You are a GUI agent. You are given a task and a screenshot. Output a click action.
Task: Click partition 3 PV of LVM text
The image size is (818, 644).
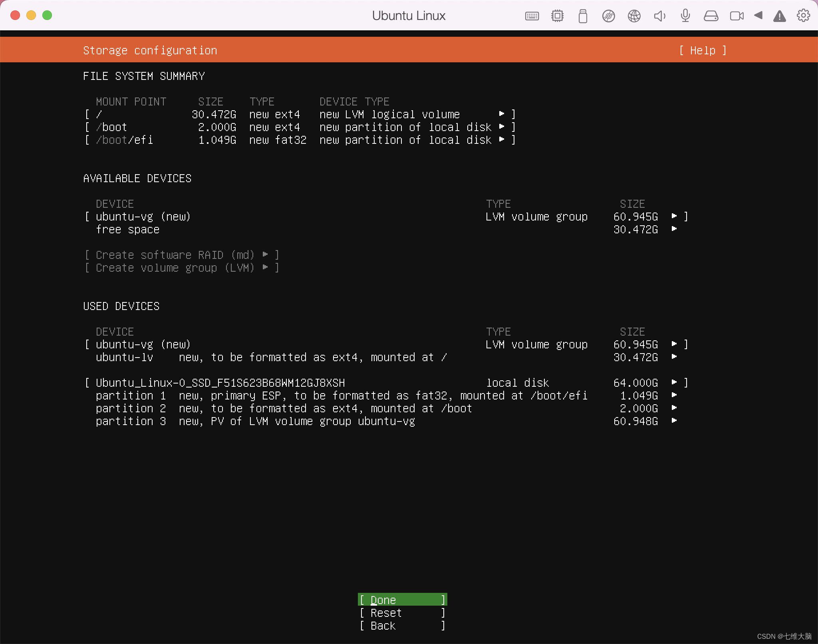297,421
